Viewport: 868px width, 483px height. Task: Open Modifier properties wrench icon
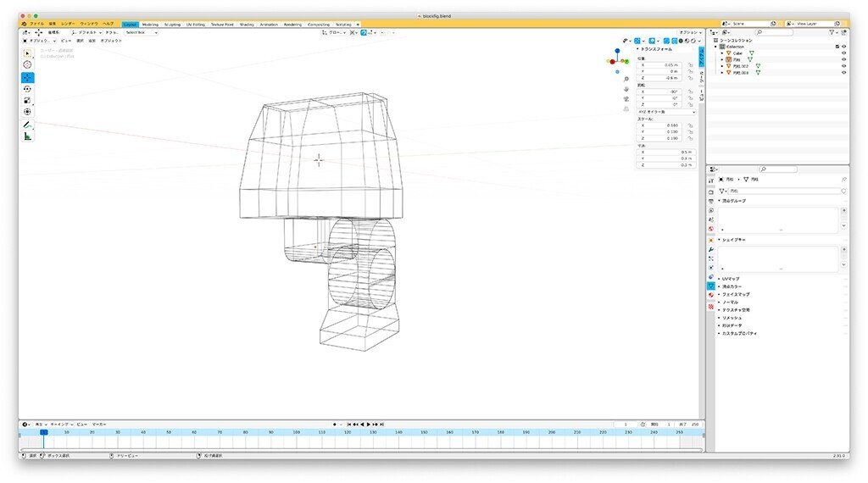[711, 249]
